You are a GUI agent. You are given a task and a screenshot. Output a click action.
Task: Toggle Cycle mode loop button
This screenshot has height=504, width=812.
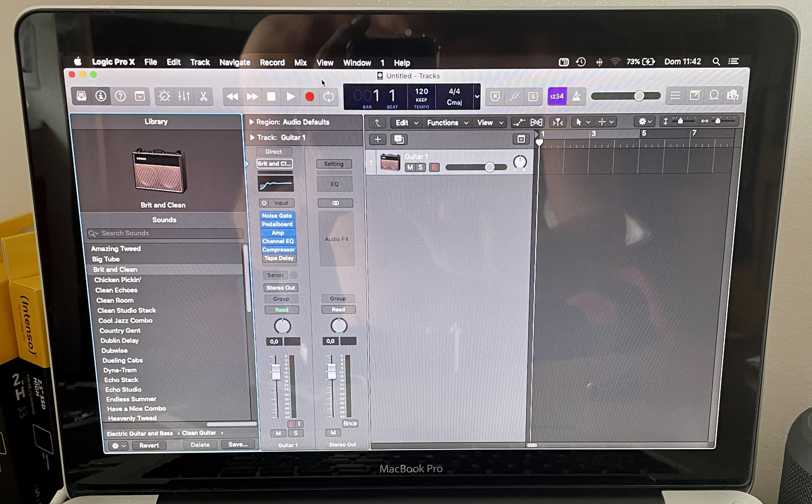point(329,97)
